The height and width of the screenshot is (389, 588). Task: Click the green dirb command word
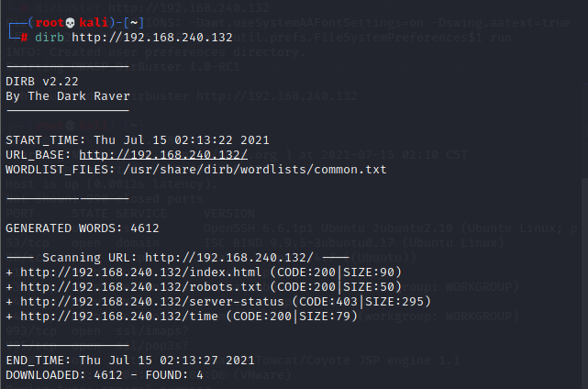(x=50, y=37)
